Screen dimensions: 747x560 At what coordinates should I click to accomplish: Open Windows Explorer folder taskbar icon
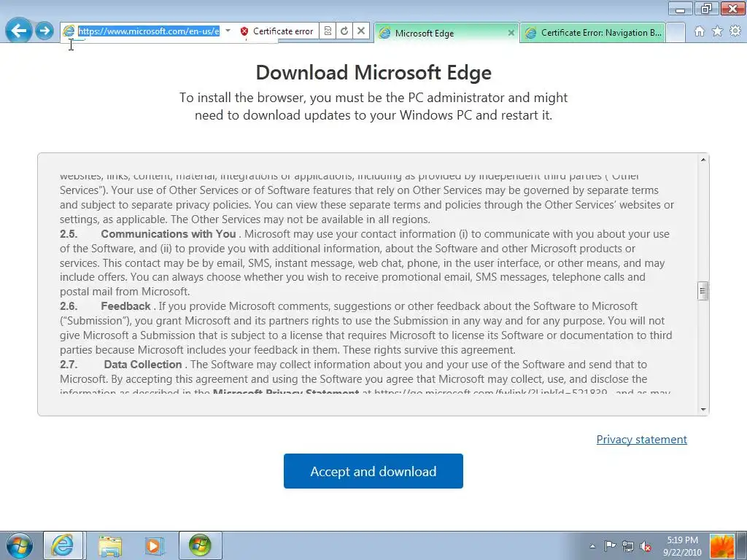point(110,545)
